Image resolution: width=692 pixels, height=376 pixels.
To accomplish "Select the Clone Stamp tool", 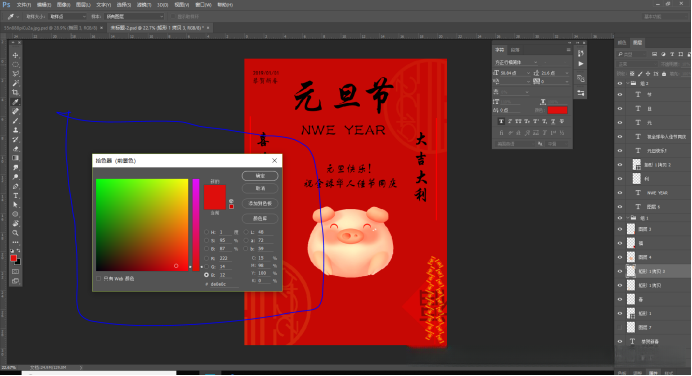I will pyautogui.click(x=15, y=130).
